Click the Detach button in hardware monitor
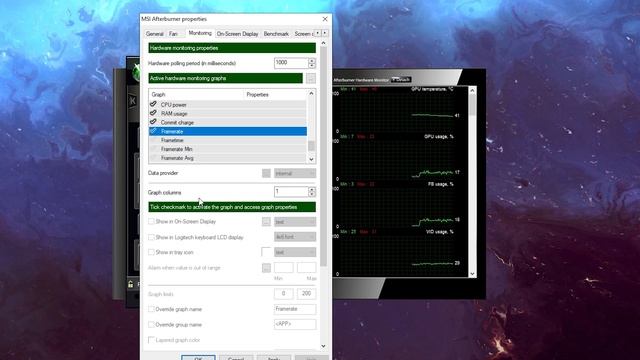 click(401, 80)
